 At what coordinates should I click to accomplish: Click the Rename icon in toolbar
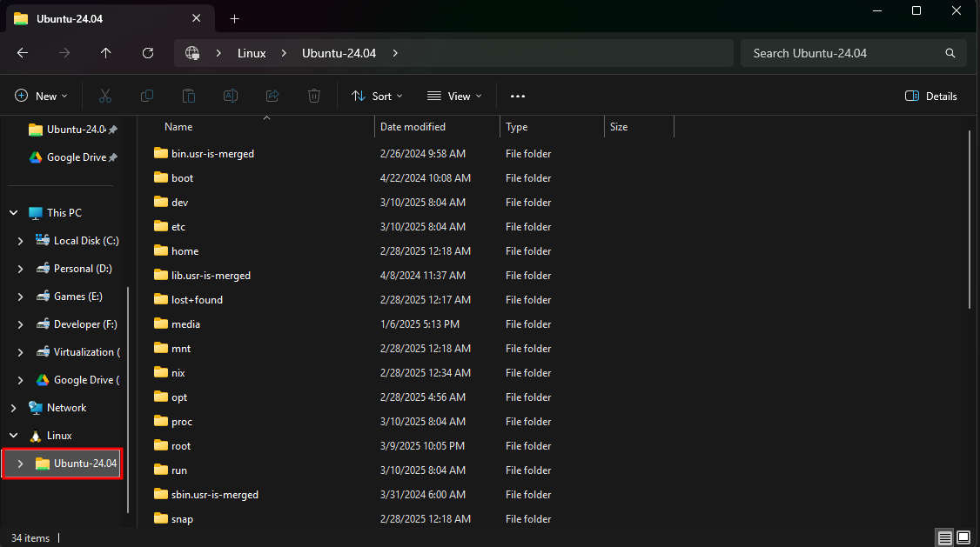pyautogui.click(x=231, y=97)
